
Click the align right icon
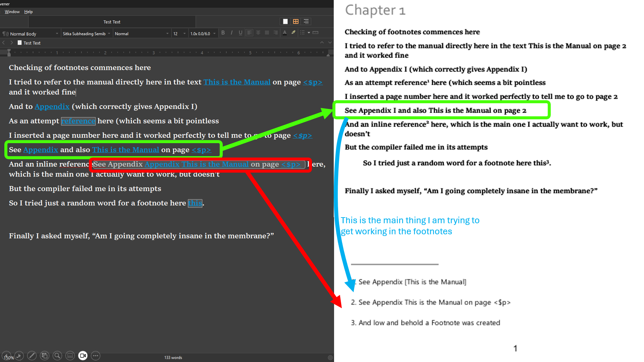pos(276,33)
